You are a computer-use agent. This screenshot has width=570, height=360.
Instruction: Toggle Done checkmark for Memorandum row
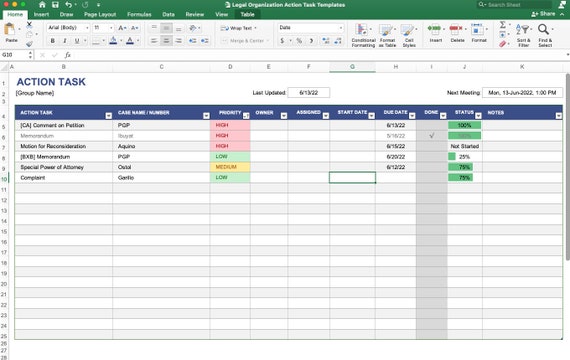(x=431, y=136)
